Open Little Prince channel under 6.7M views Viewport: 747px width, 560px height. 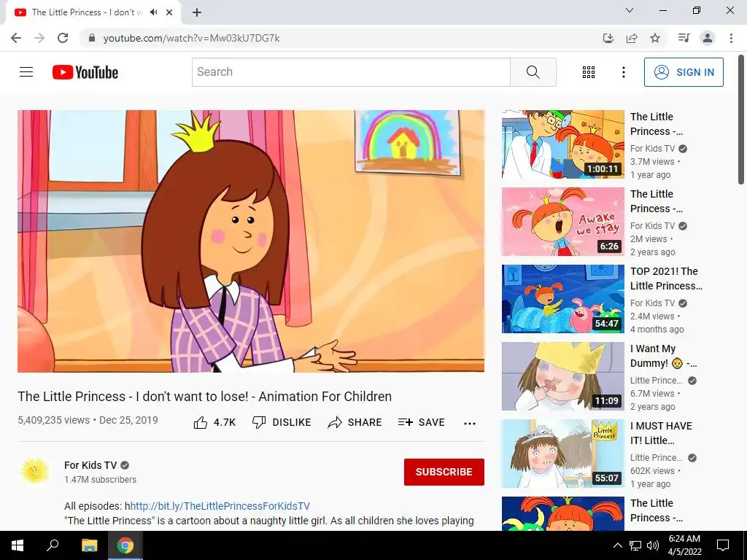tap(656, 381)
